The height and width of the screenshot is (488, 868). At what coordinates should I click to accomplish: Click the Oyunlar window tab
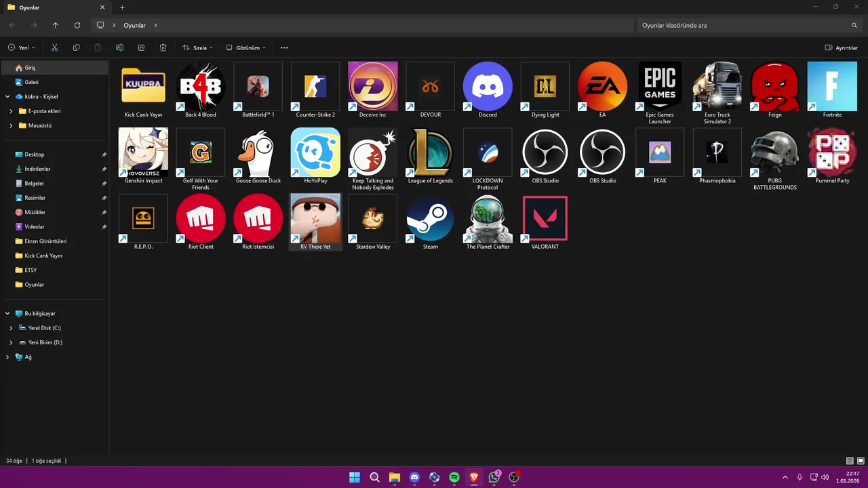[x=56, y=7]
